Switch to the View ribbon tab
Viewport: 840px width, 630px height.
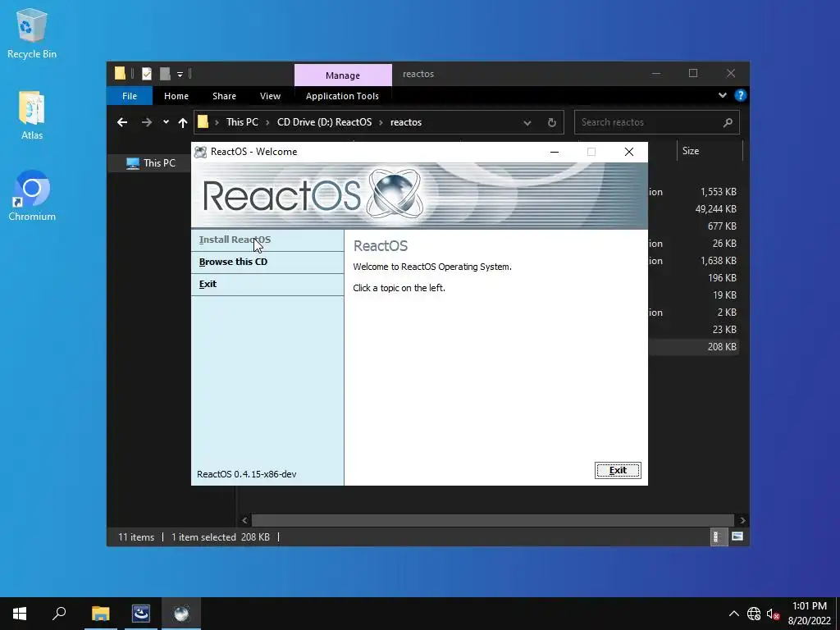click(x=270, y=96)
